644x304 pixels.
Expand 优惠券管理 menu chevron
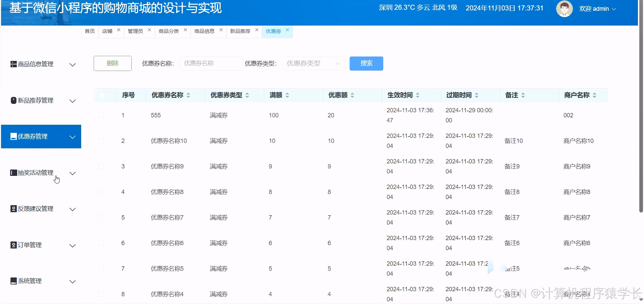72,137
